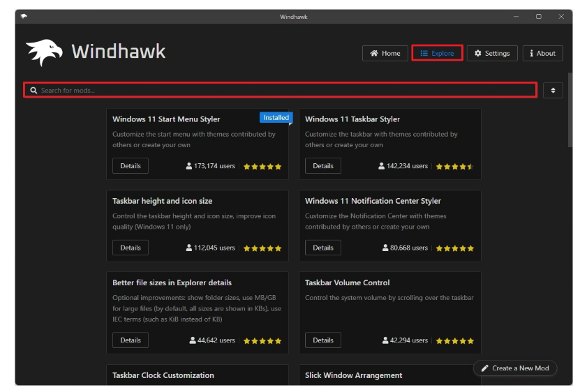Image resolution: width=580 pixels, height=392 pixels.
Task: Open the Settings page
Action: (491, 53)
